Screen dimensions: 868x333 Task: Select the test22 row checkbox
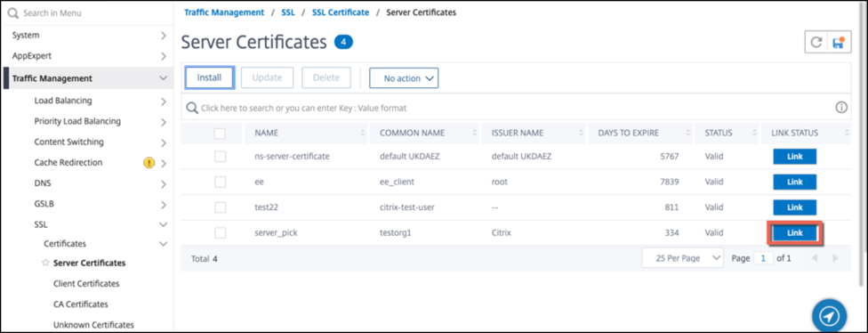pyautogui.click(x=220, y=207)
